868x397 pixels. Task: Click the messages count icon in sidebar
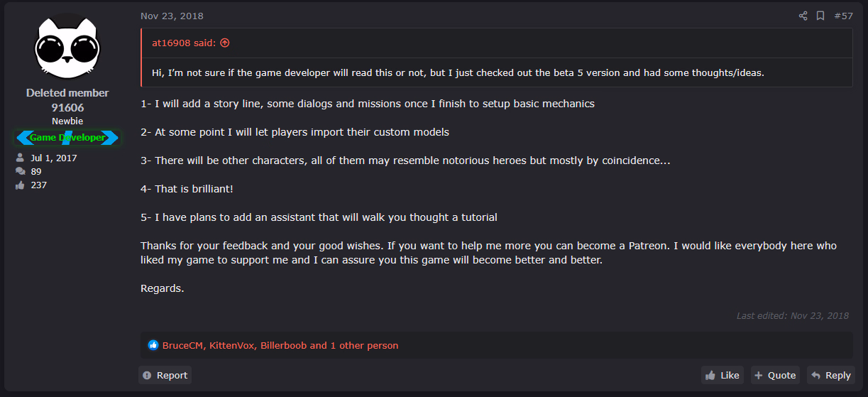pos(20,171)
